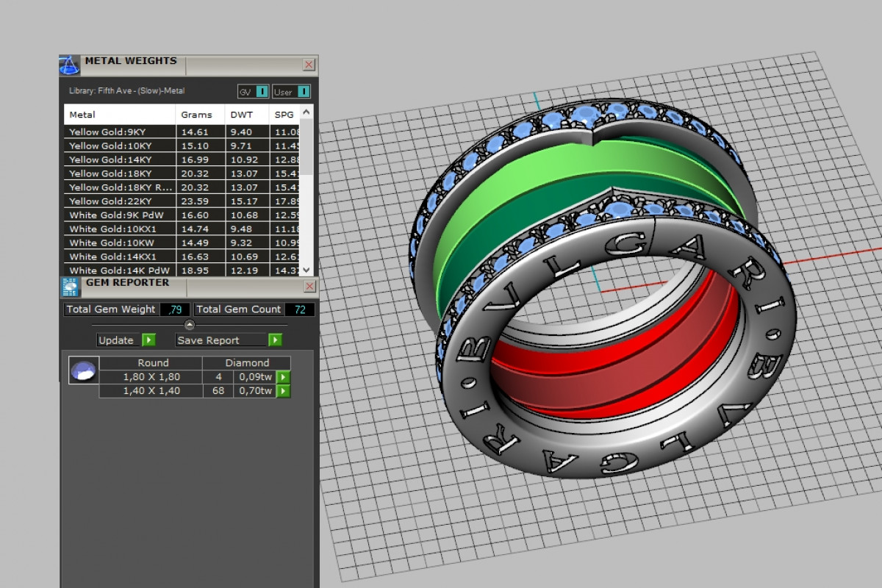Click the Metal Weights scale icon

70,65
